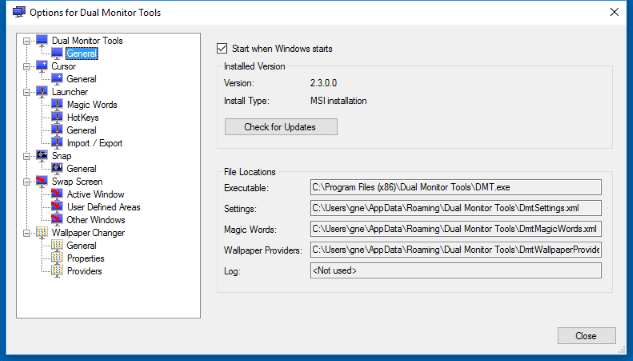Click the icon beside Launcher's General item
Image resolution: width=633 pixels, height=361 pixels.
pyautogui.click(x=57, y=130)
